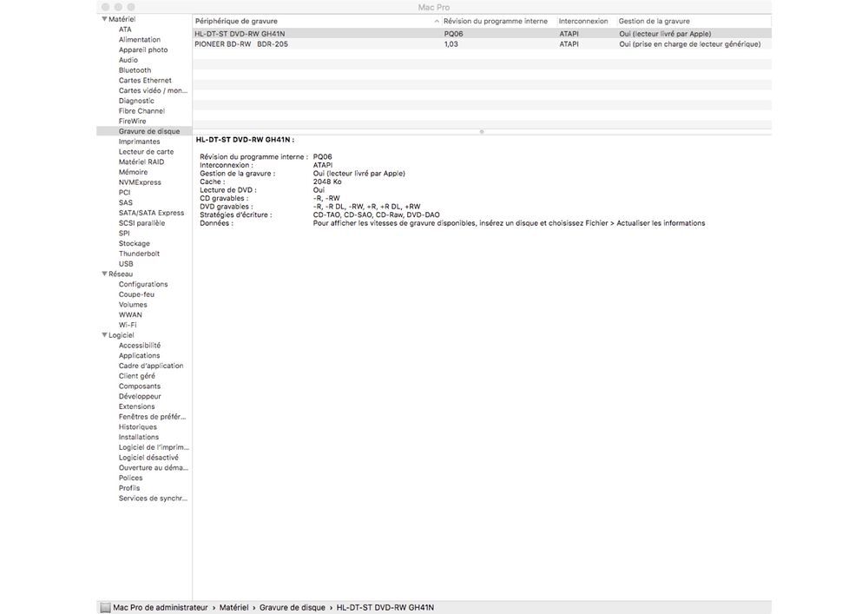The width and height of the screenshot is (868, 614).
Task: Select the PIONEER BD-RW BDR-205 row
Action: 482,43
